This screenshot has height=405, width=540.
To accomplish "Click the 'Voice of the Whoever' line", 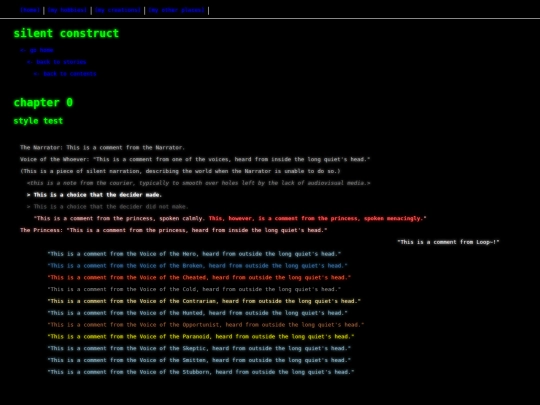I will [x=195, y=159].
